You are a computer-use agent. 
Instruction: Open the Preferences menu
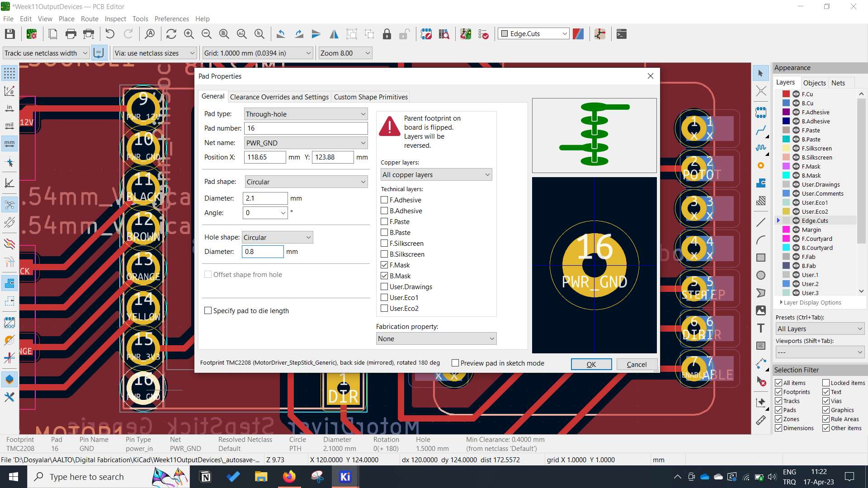click(172, 19)
